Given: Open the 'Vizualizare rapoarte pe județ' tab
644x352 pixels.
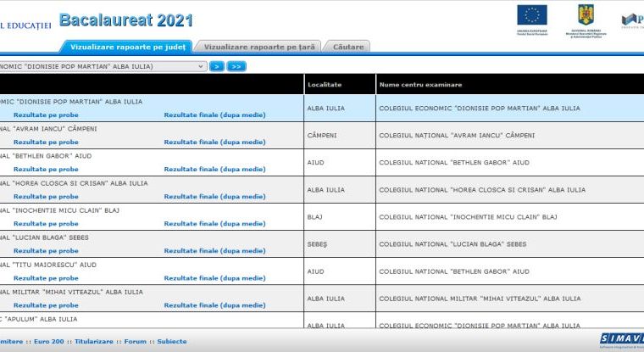Looking at the screenshot, I should (x=127, y=47).
